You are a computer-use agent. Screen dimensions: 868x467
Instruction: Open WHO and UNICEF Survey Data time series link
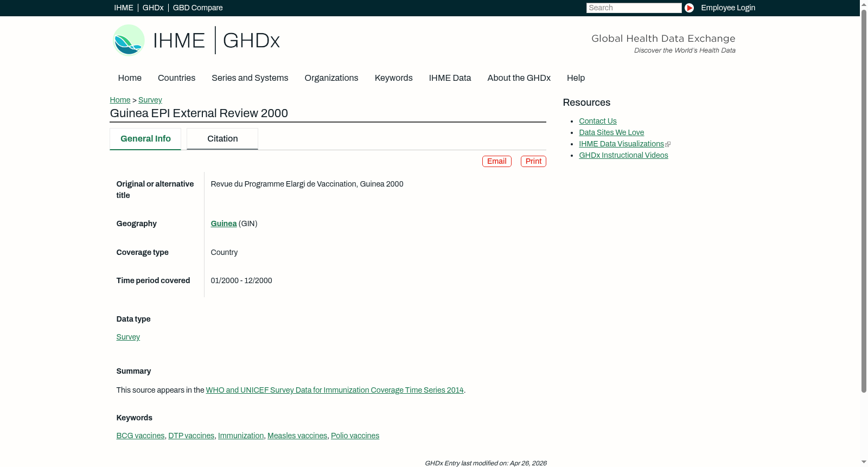point(335,390)
